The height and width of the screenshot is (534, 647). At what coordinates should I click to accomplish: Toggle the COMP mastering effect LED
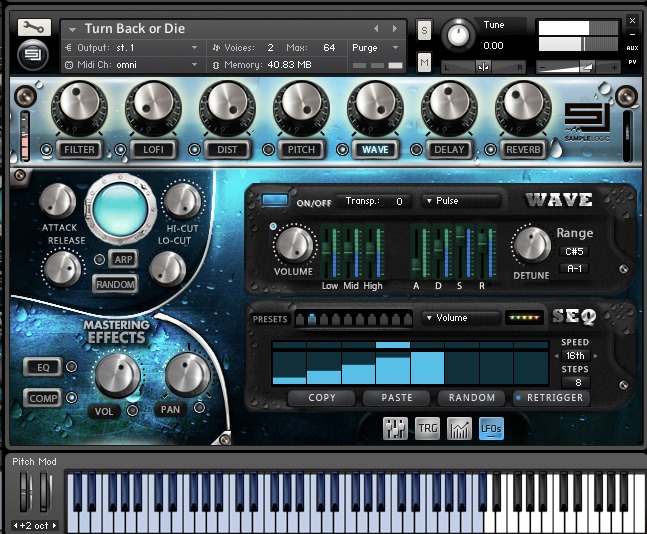[x=72, y=398]
